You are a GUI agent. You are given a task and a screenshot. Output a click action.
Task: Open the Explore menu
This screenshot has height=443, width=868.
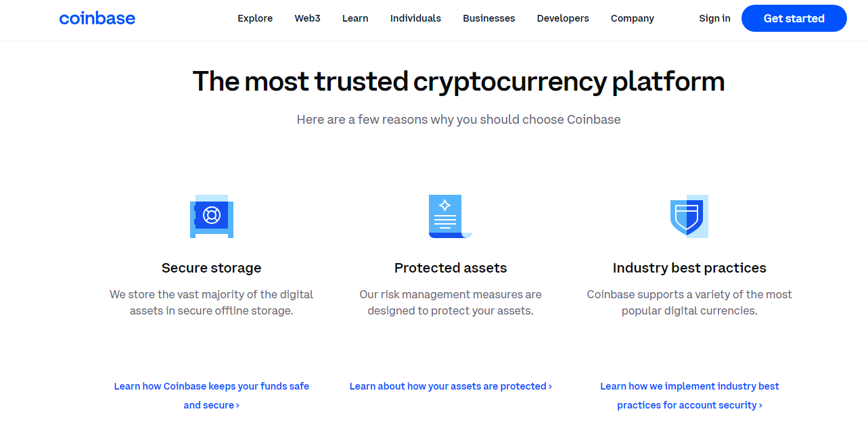tap(255, 18)
